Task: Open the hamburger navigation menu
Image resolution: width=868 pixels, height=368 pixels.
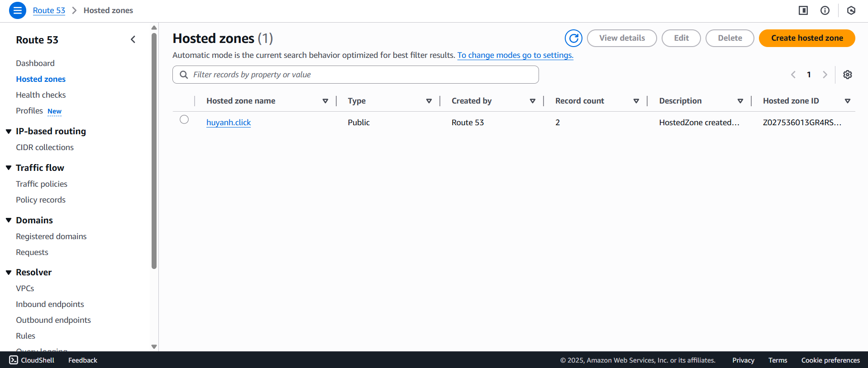Action: (17, 10)
